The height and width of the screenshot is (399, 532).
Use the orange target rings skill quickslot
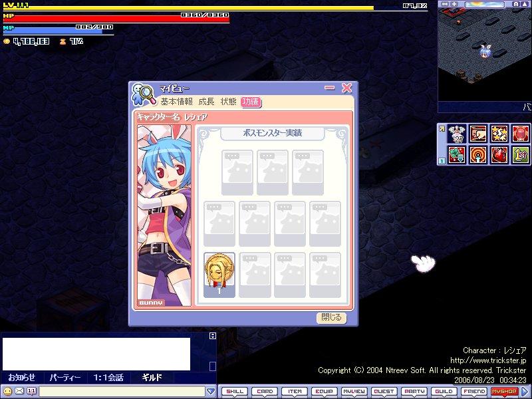click(x=478, y=155)
